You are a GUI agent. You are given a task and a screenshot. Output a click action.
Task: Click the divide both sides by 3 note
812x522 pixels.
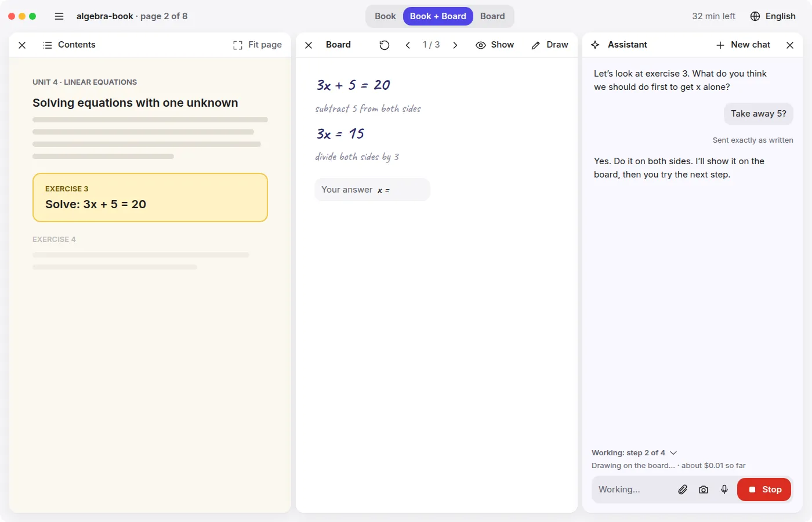point(357,157)
